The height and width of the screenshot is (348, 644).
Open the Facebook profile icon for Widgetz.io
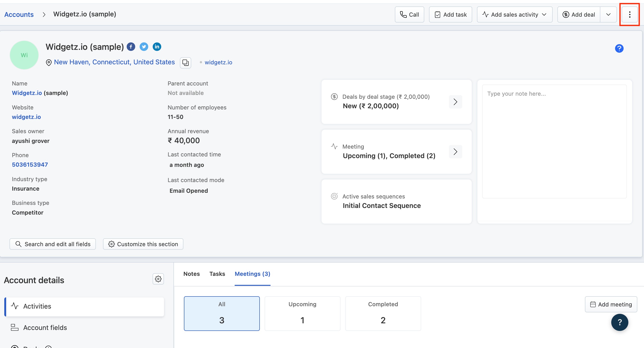click(131, 47)
